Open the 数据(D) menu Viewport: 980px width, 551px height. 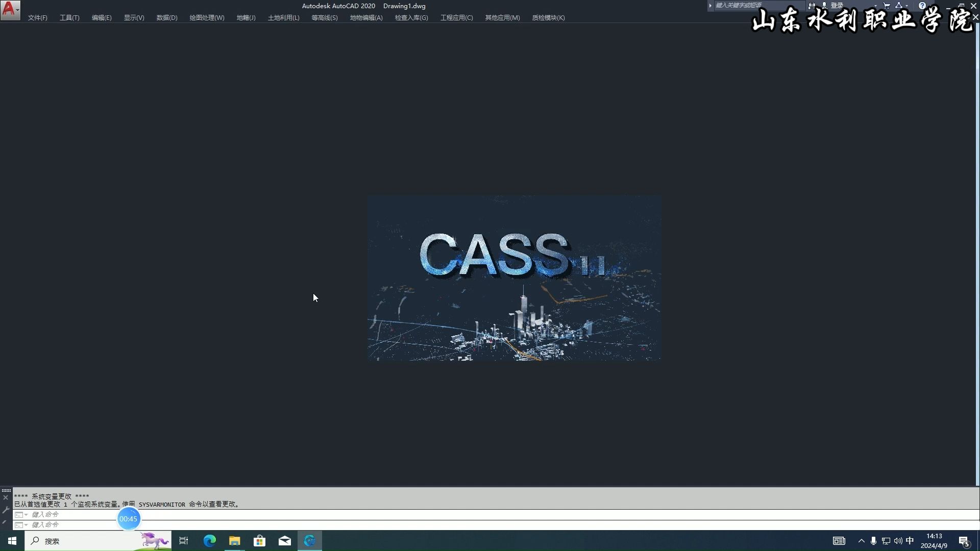(167, 18)
